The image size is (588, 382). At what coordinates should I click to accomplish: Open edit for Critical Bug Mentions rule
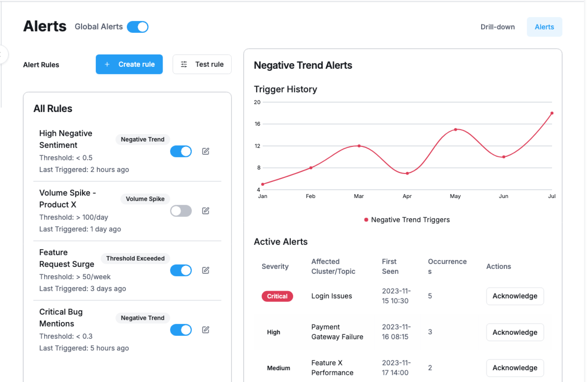click(205, 330)
